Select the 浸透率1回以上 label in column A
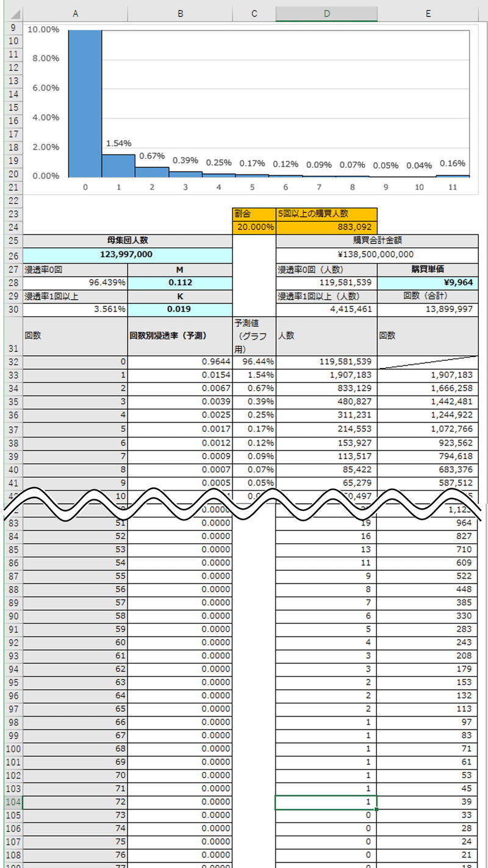 coord(74,296)
